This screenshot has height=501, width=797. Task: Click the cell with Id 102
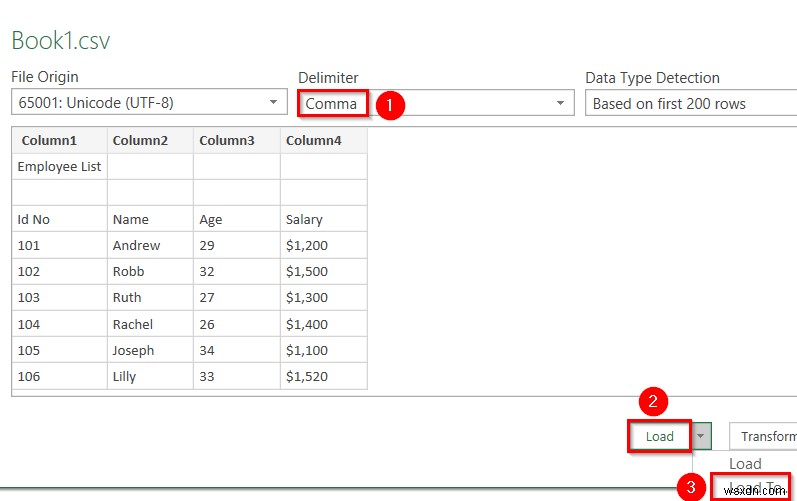[x=59, y=271]
